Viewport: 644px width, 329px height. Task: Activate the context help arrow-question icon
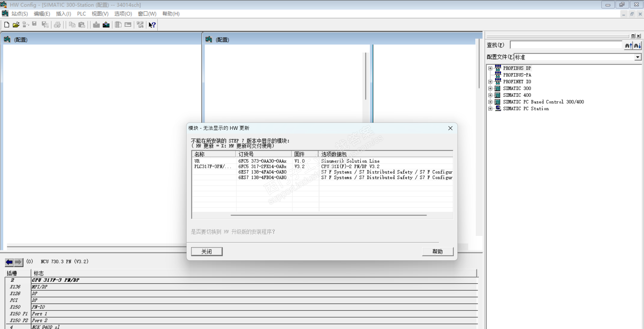(x=152, y=25)
